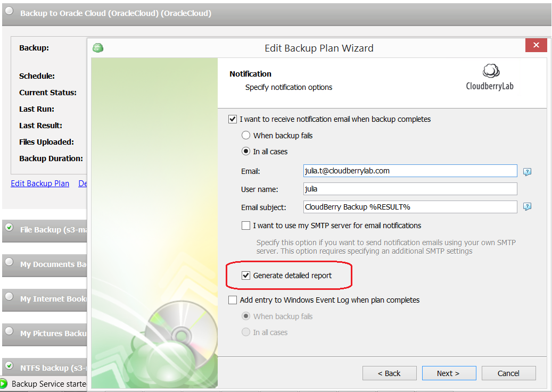This screenshot has width=552, height=392.
Task: Click the green wizard icon in title bar
Action: (98, 48)
